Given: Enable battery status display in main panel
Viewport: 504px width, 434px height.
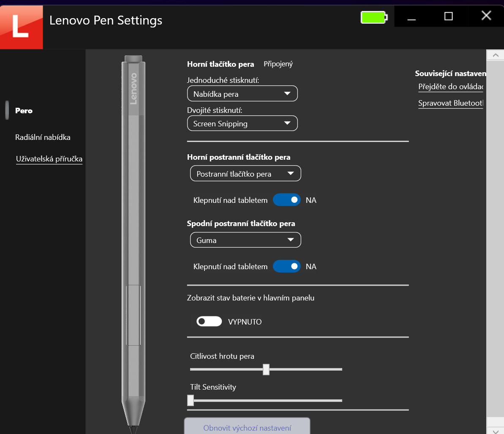Looking at the screenshot, I should click(209, 322).
